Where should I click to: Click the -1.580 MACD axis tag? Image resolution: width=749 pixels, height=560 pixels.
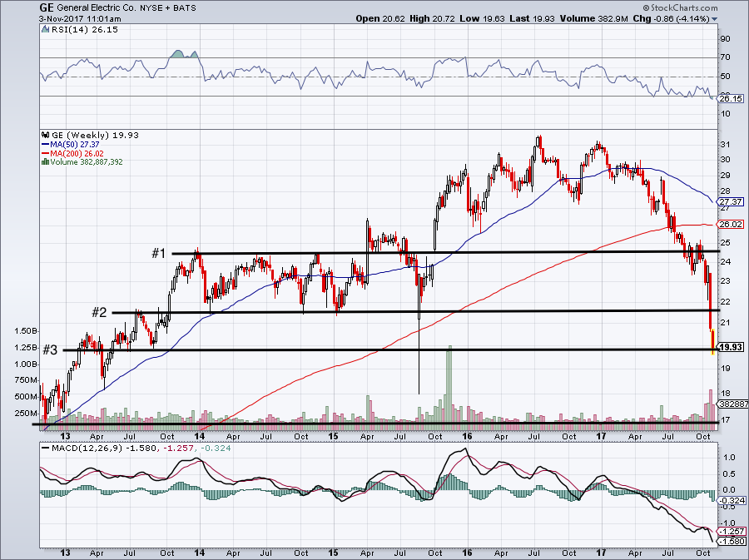[732, 542]
